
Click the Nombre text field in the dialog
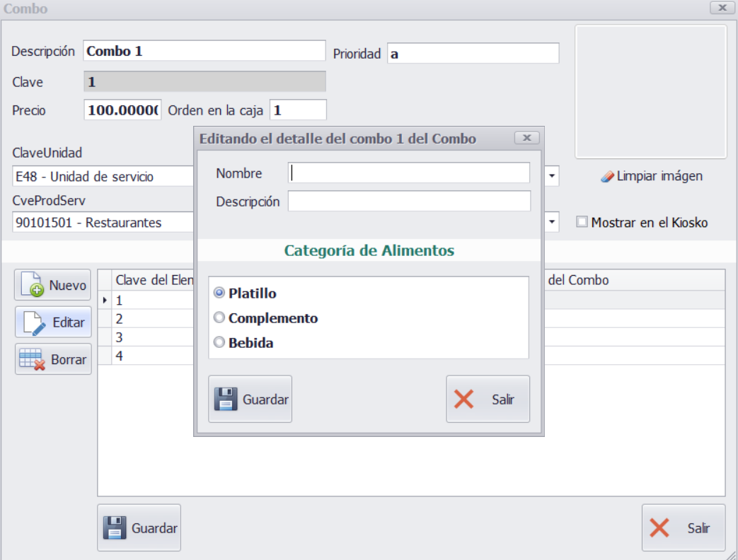point(409,173)
